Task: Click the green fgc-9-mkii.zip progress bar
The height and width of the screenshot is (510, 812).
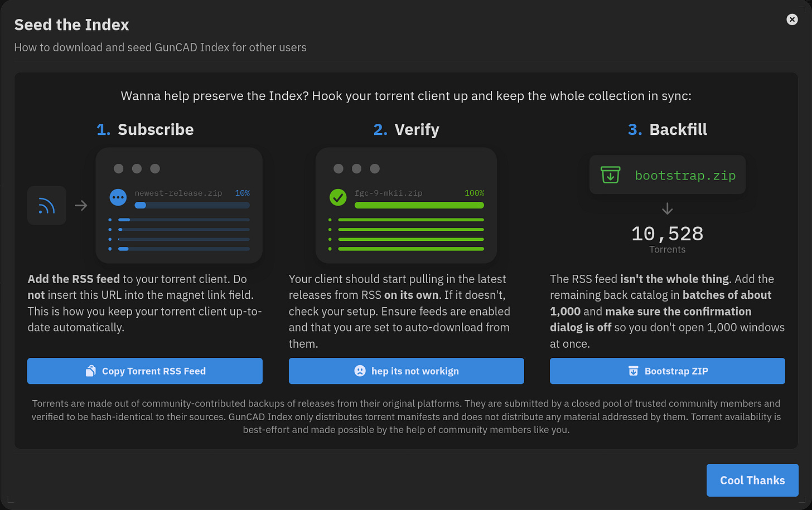Action: pos(419,205)
